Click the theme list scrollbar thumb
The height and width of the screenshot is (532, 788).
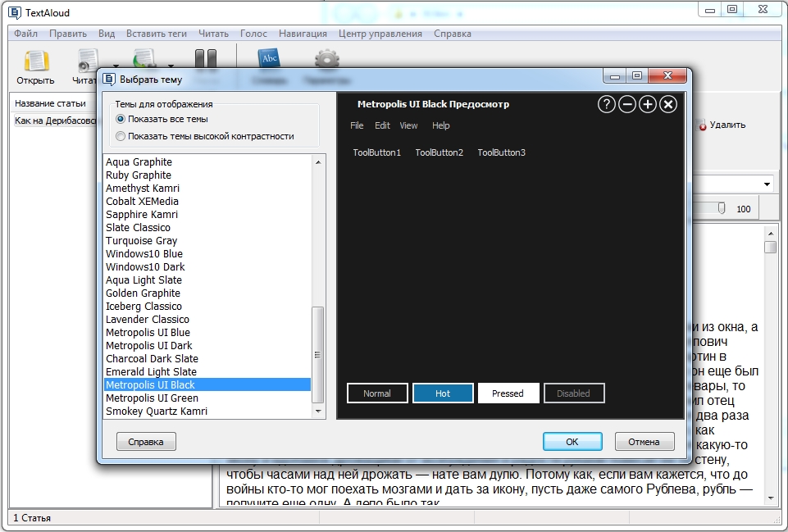pos(317,355)
